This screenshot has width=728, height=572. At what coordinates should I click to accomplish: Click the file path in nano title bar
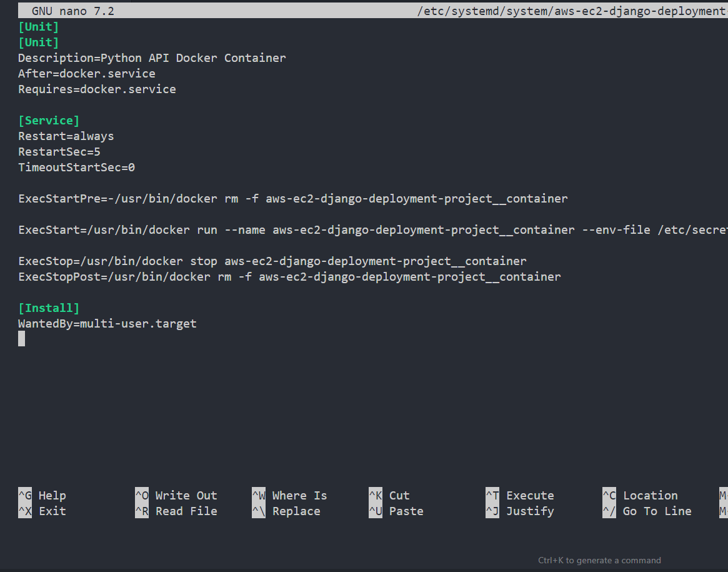572,11
